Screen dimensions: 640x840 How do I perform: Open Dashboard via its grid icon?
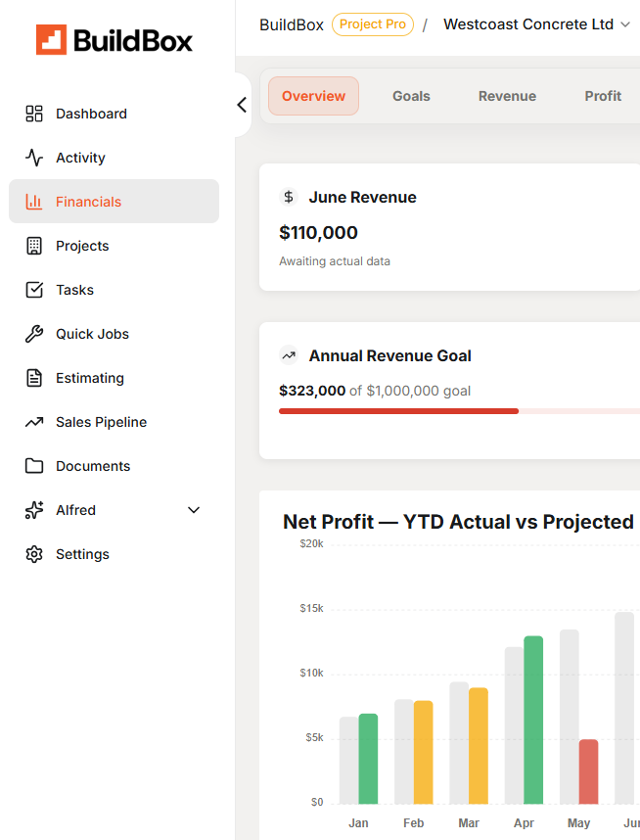pyautogui.click(x=34, y=114)
